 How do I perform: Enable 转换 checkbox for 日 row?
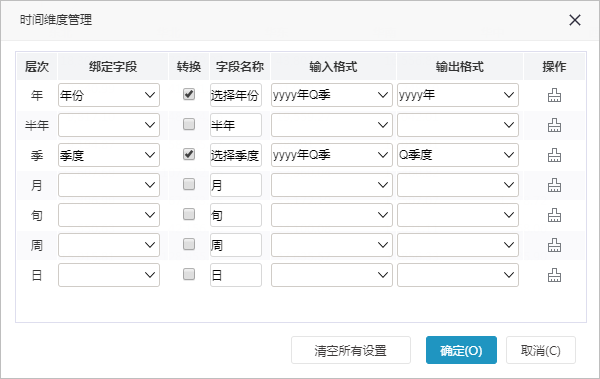tap(189, 274)
